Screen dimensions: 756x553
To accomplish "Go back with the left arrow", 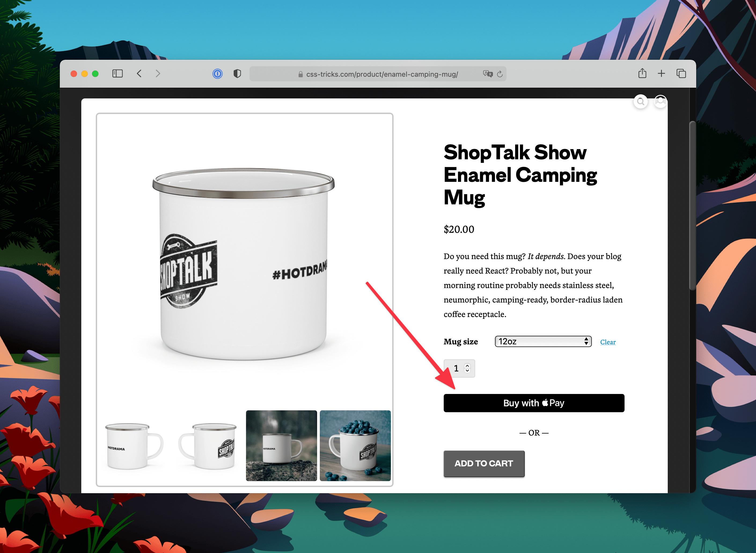I will pos(139,74).
